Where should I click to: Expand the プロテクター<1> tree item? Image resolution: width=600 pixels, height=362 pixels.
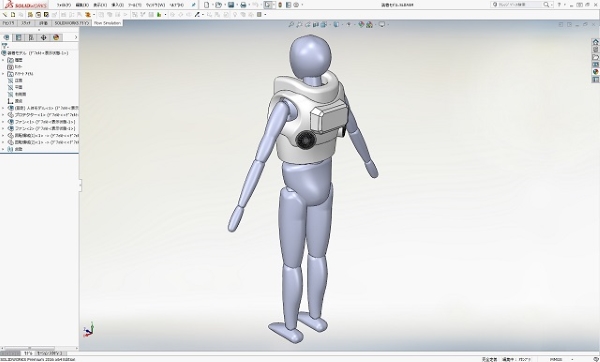[x=3, y=115]
